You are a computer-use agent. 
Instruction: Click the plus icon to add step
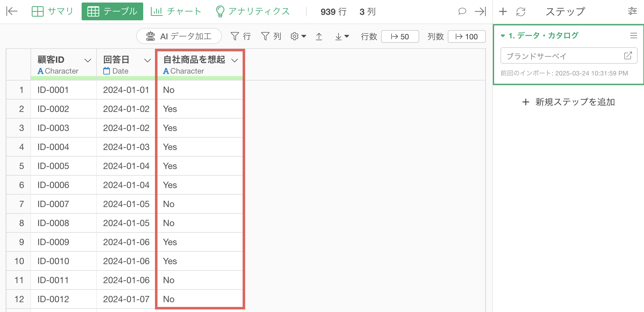[503, 12]
